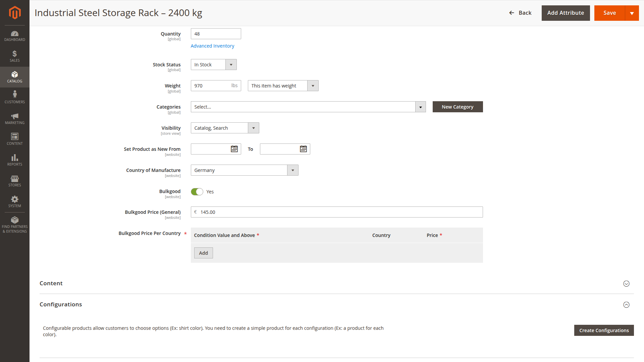644x362 pixels.
Task: Click the Magento logo icon
Action: [15, 13]
